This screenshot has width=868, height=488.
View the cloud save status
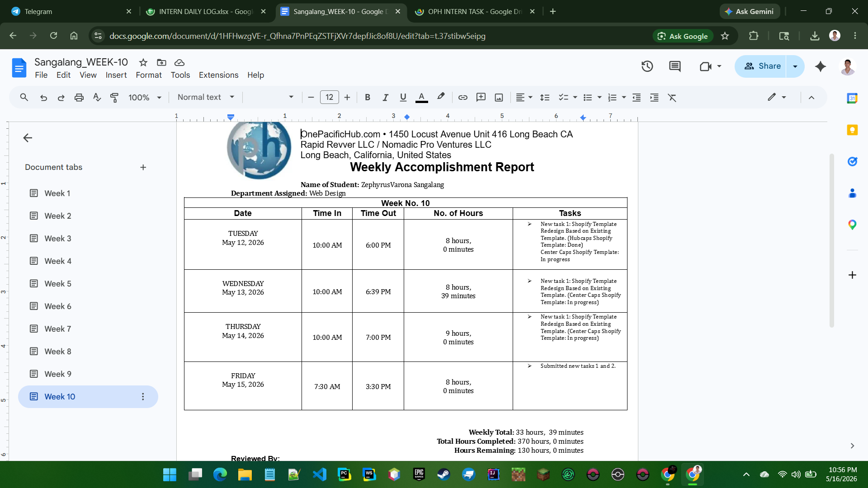(179, 62)
